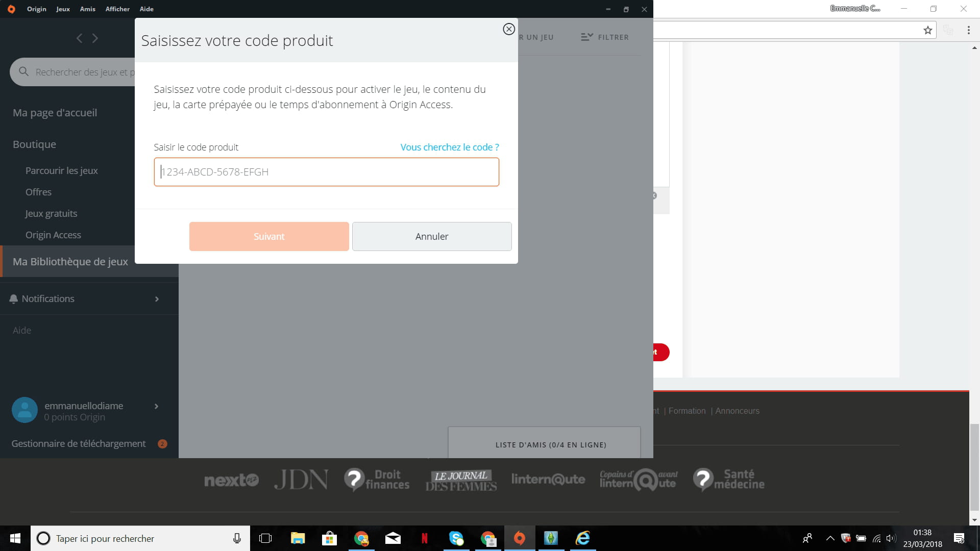Click the Taper ici pour rechercher box
Image resolution: width=980 pixels, height=551 pixels.
pyautogui.click(x=140, y=538)
